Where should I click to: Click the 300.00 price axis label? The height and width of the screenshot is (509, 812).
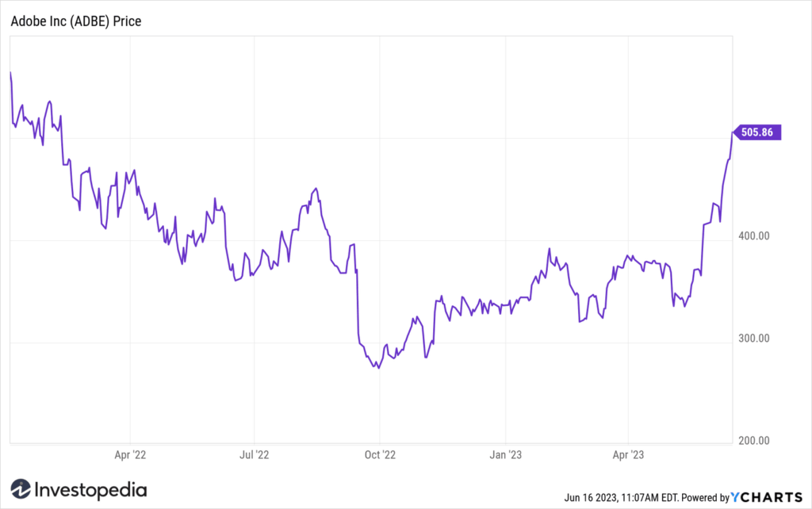(754, 339)
